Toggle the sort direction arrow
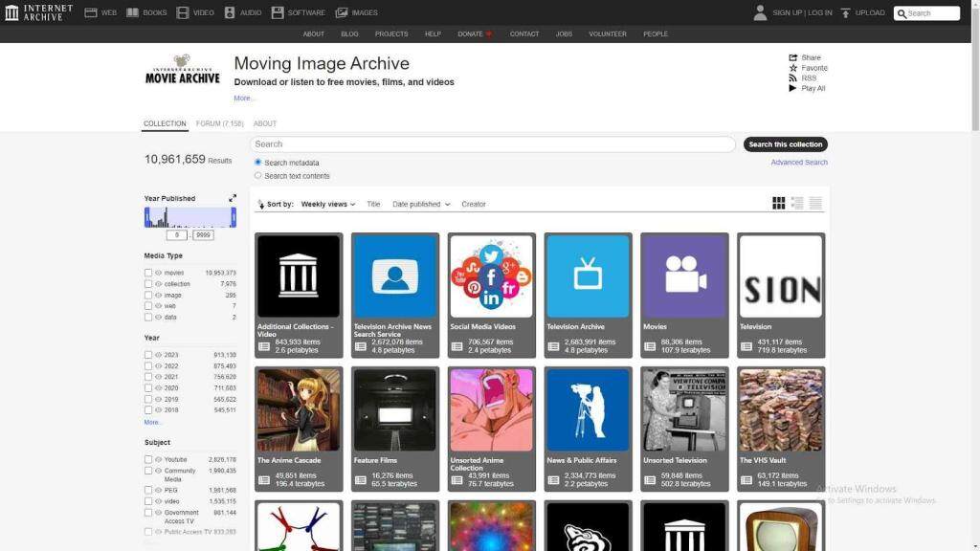Image resolution: width=980 pixels, height=551 pixels. [x=261, y=205]
